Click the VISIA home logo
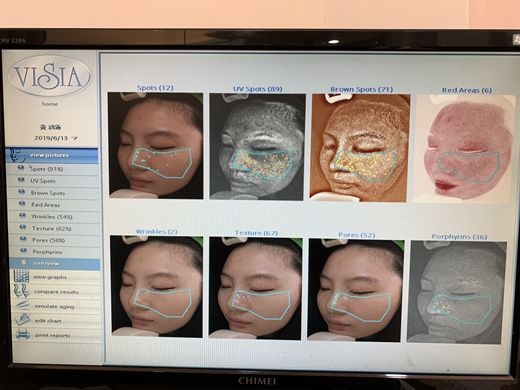The image size is (520, 390). (x=50, y=76)
